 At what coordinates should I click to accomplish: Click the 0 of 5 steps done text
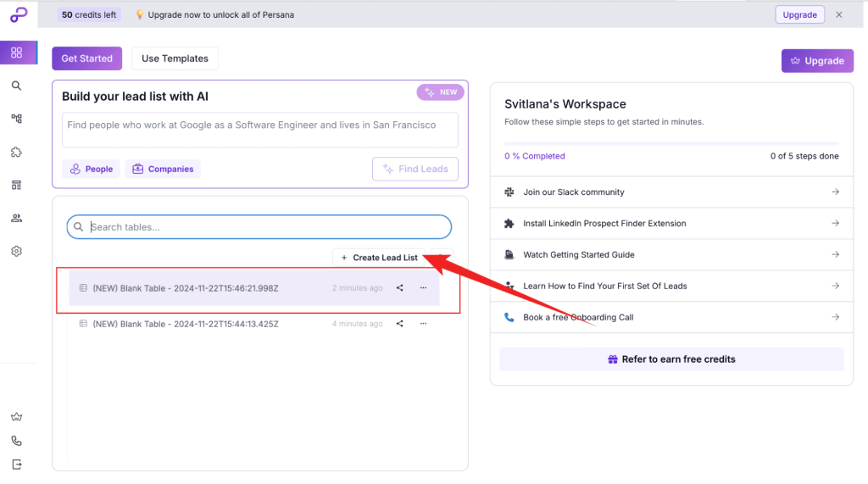click(x=804, y=156)
